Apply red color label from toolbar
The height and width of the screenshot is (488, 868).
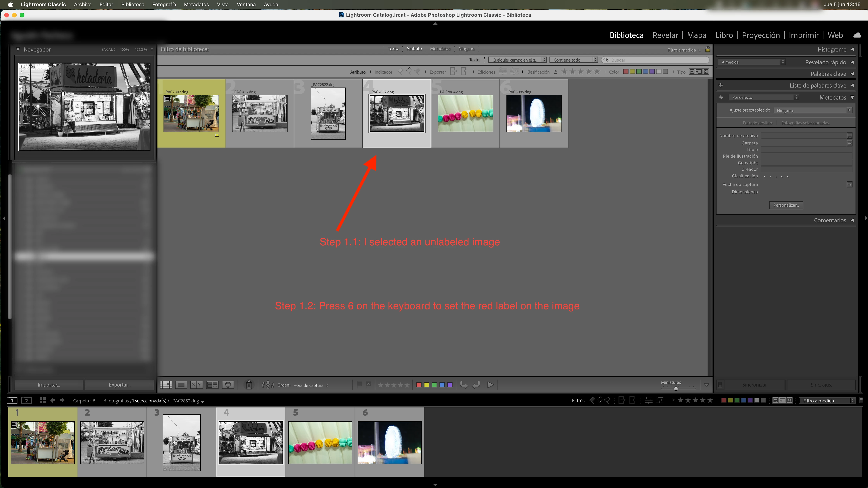(x=418, y=385)
